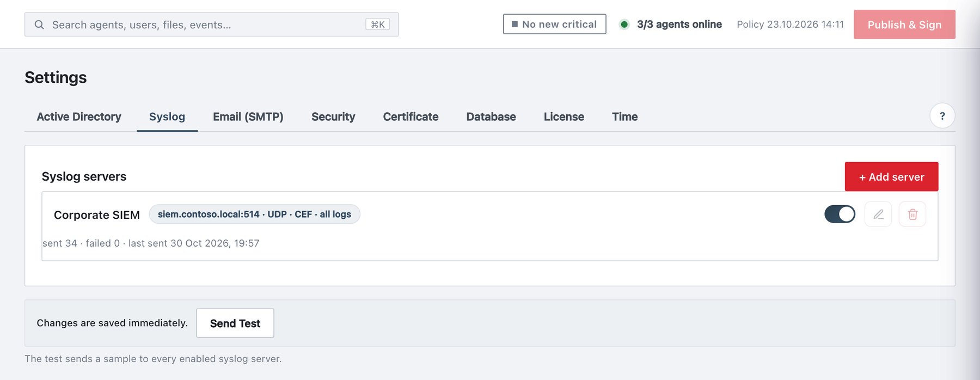Focus the search agents input field
This screenshot has width=980, height=380.
(211, 24)
